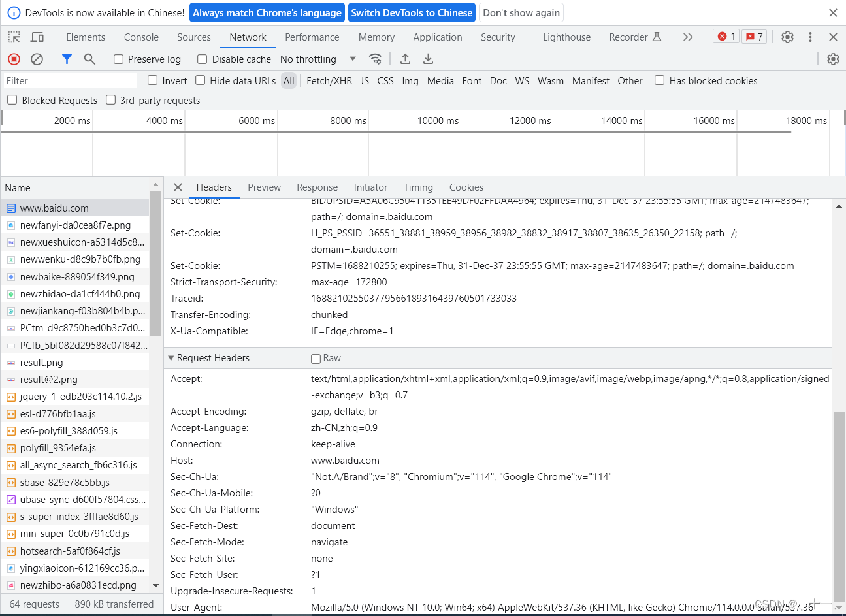The image size is (846, 616).
Task: Toggle the filter funnel icon
Action: click(67, 59)
